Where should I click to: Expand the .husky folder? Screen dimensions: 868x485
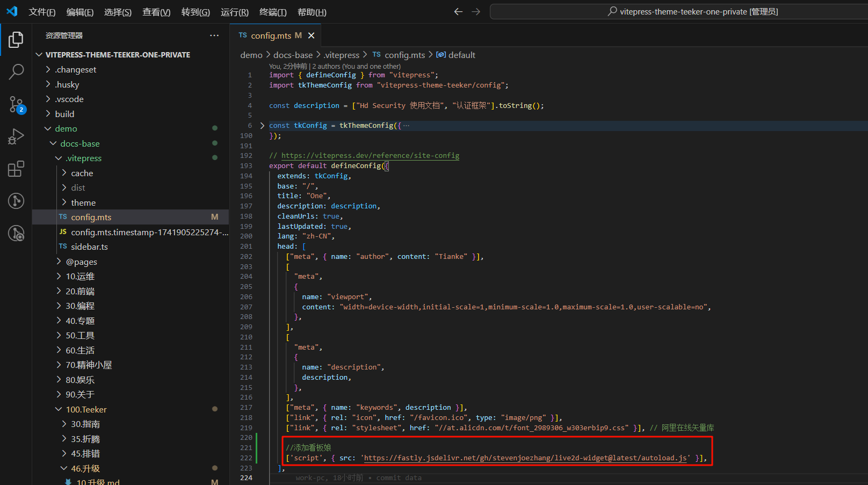pos(48,84)
